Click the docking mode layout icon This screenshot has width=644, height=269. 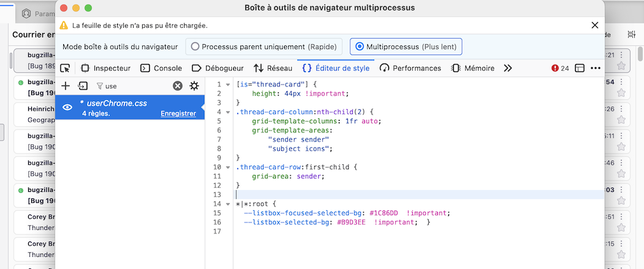(x=580, y=68)
